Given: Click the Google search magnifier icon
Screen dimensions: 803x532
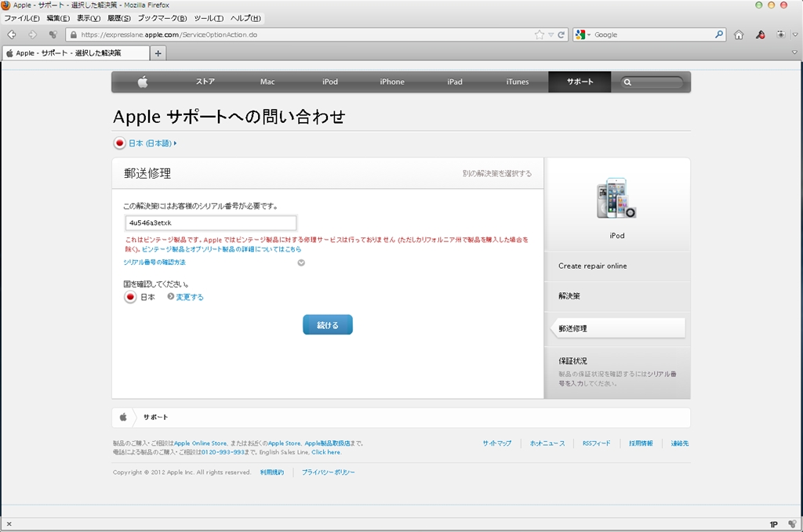Looking at the screenshot, I should [719, 34].
